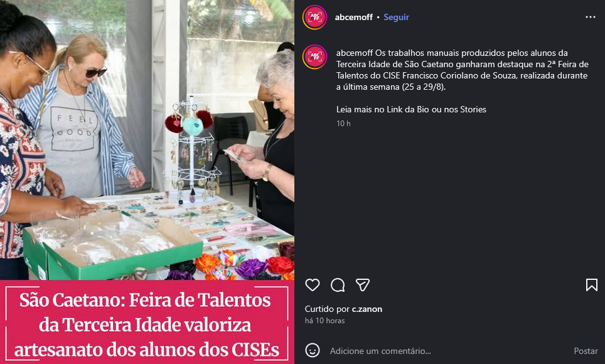Save the post with the bookmark icon

coord(591,285)
